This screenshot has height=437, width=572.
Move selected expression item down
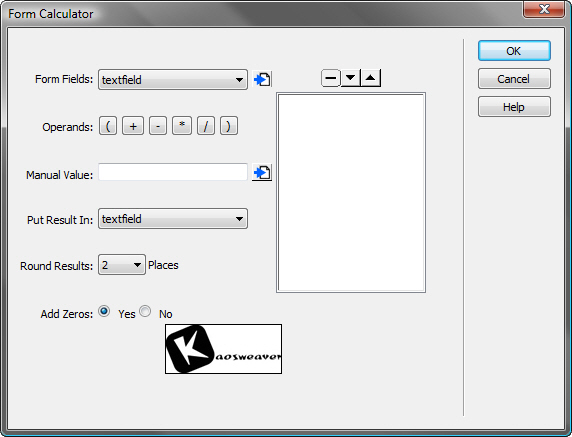pos(351,78)
